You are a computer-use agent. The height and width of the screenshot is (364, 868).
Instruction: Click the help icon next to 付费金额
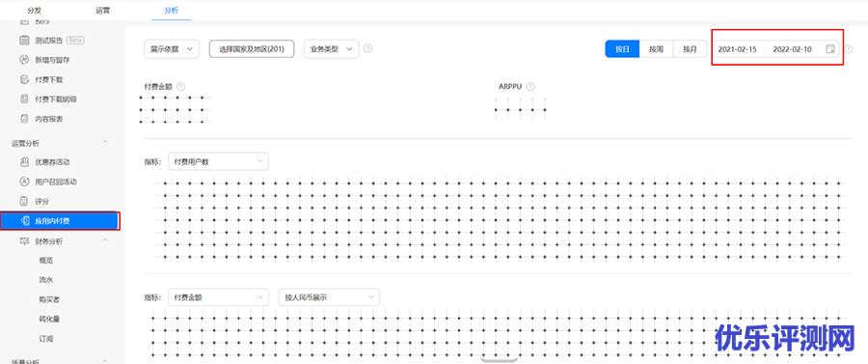coord(180,87)
